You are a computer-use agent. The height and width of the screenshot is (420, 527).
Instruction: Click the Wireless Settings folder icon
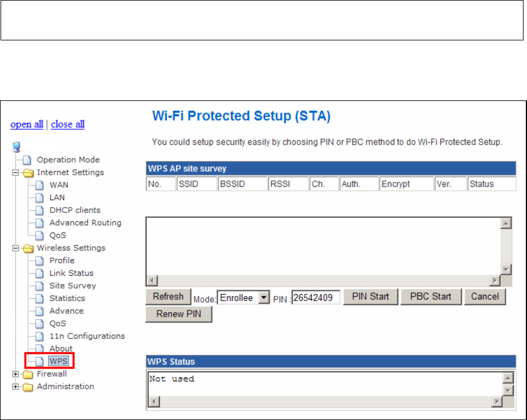(28, 248)
